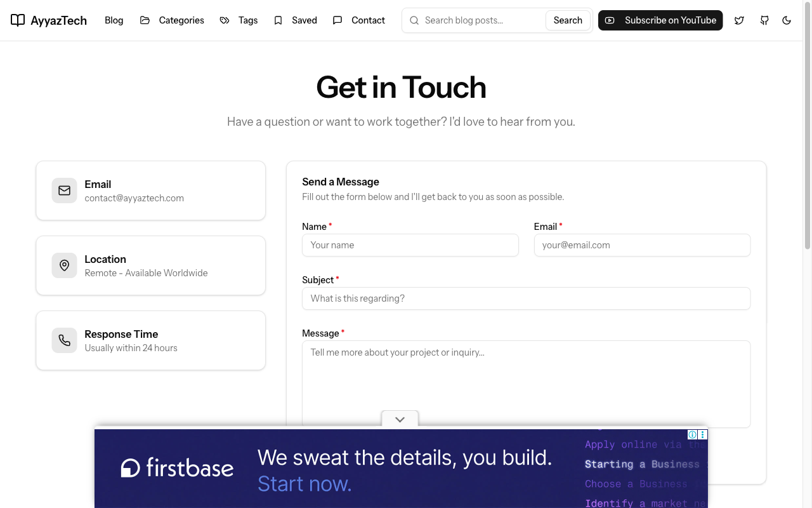Select the Subject input field
Viewport: 812px width, 508px height.
coord(526,298)
